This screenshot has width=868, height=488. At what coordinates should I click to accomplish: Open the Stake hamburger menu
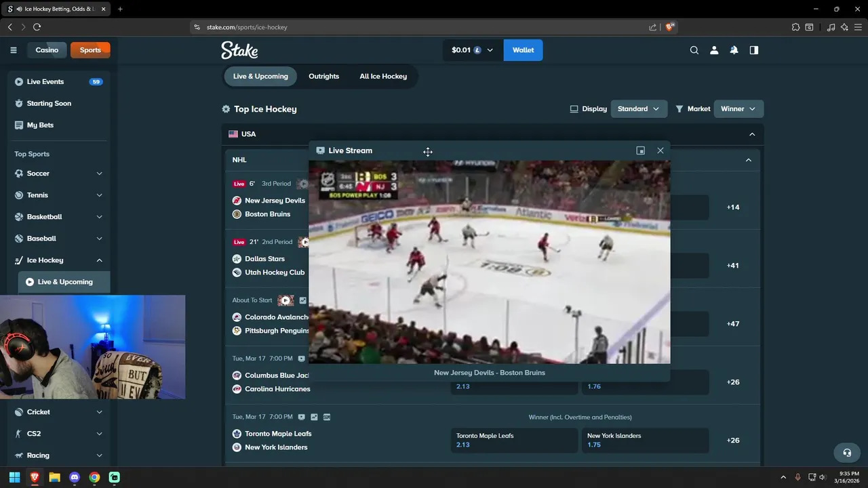tap(14, 50)
